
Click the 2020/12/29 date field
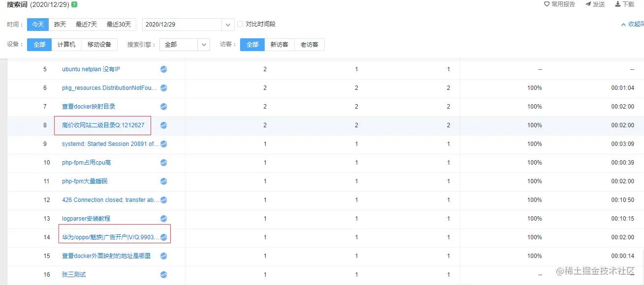182,25
